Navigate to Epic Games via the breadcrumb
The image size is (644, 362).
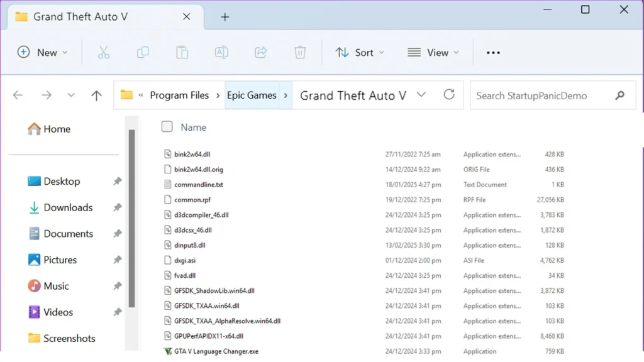pyautogui.click(x=252, y=95)
